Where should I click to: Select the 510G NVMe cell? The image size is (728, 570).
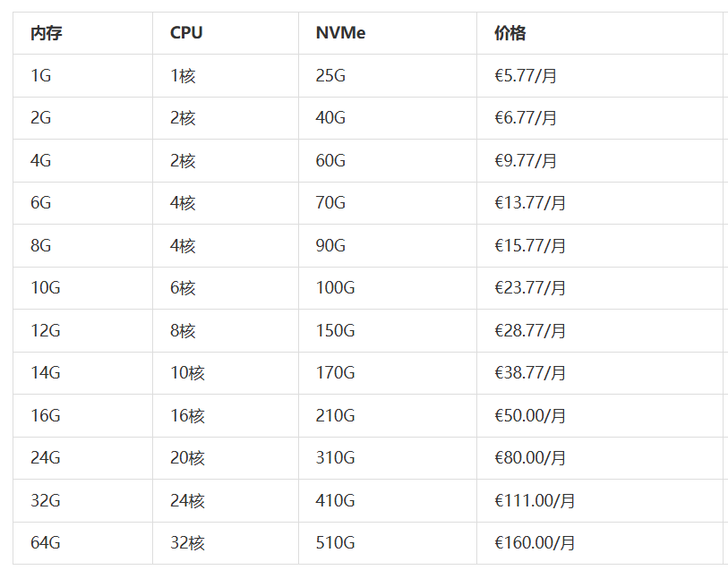335,543
